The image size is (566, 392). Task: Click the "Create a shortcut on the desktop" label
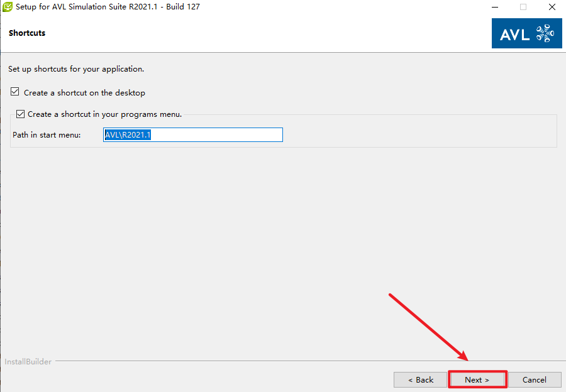[x=84, y=93]
